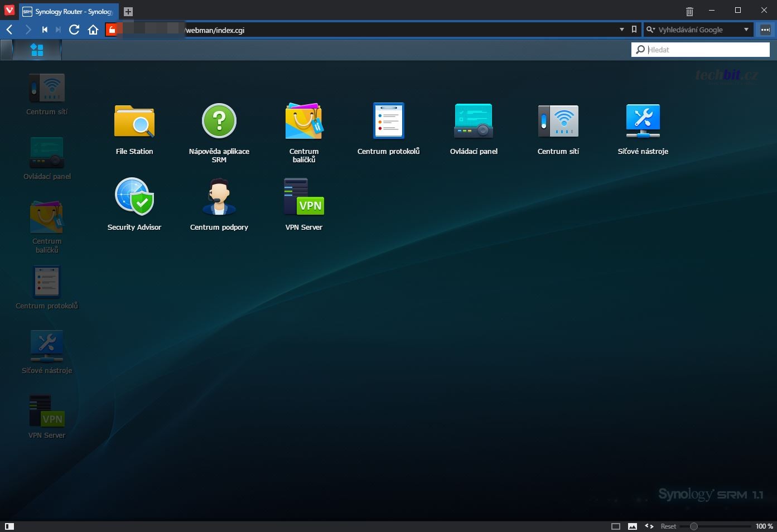Click the Hledat search field

(706, 50)
